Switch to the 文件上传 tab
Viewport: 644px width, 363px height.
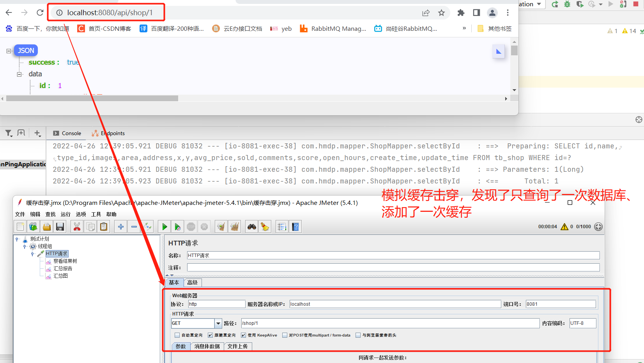point(238,346)
